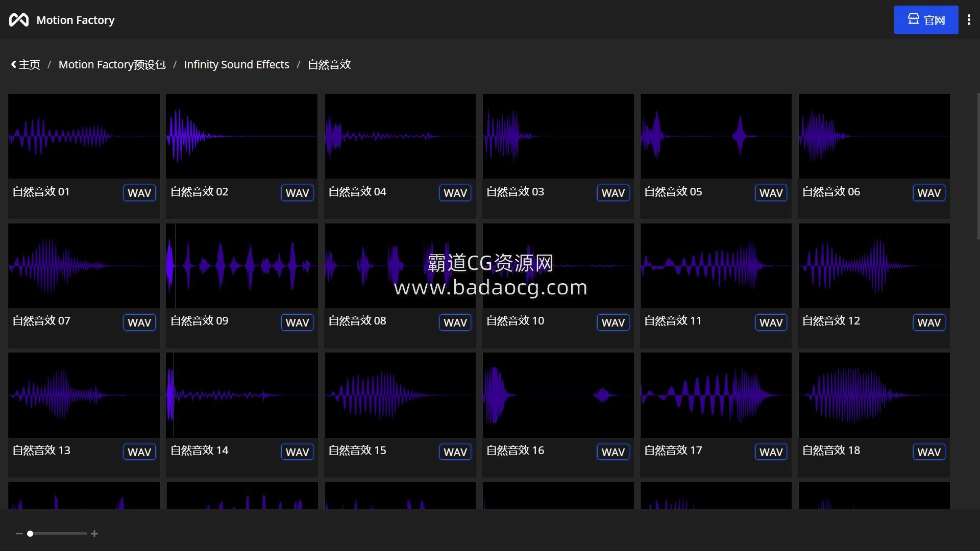The width and height of the screenshot is (980, 551).
Task: Select the 自然音效 01 title label
Action: click(x=41, y=192)
